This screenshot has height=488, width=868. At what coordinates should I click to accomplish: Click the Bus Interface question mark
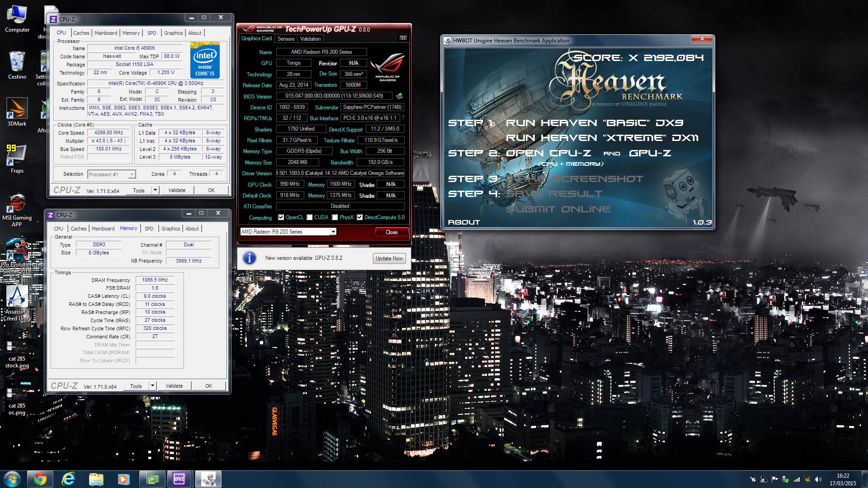point(403,118)
